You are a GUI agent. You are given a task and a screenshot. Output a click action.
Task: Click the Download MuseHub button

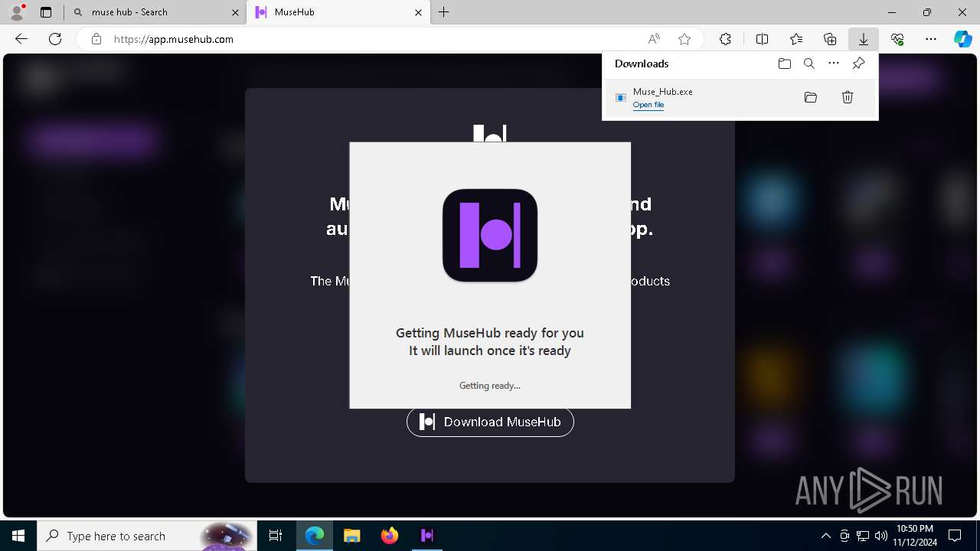tap(490, 422)
